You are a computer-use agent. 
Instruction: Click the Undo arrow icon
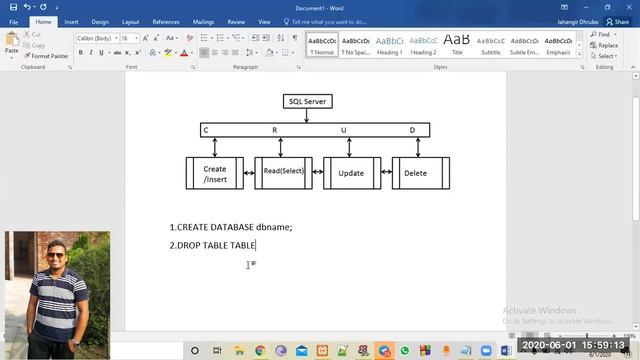27,7
